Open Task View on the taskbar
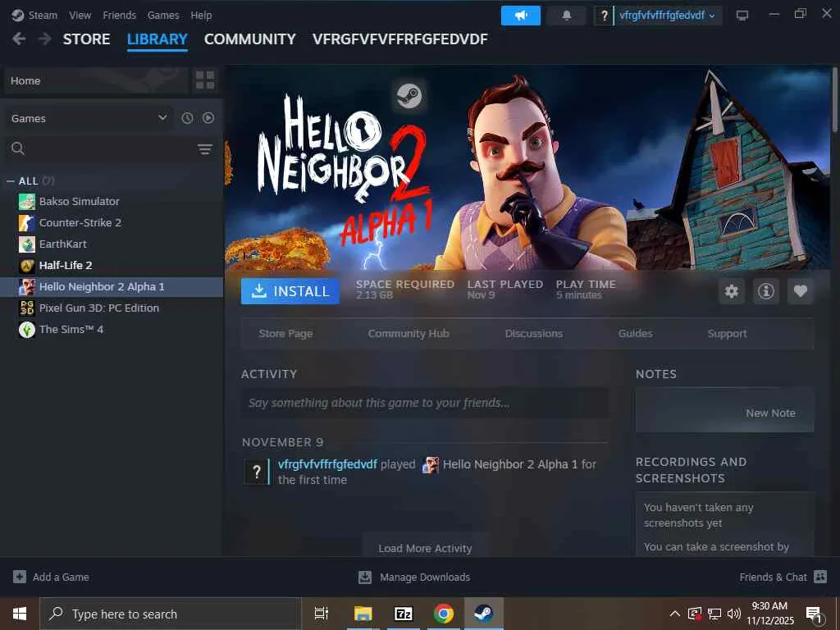This screenshot has width=840, height=630. [x=322, y=614]
